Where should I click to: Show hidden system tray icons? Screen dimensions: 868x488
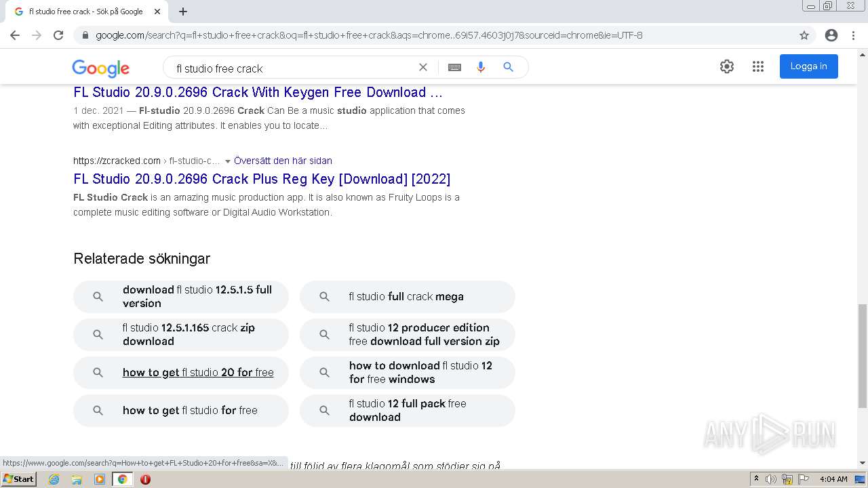(756, 479)
